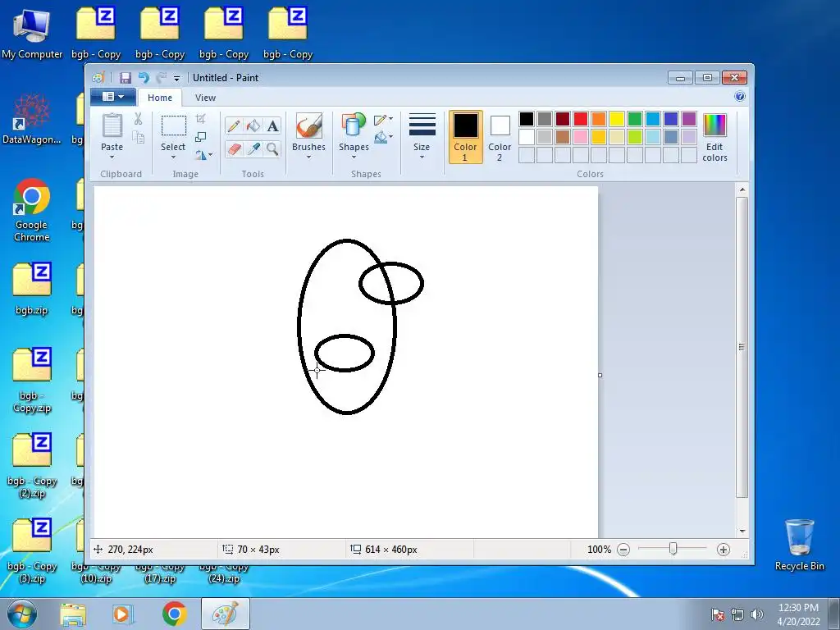Click the 100% zoom level text
Screen dimensions: 840x630
coord(599,549)
